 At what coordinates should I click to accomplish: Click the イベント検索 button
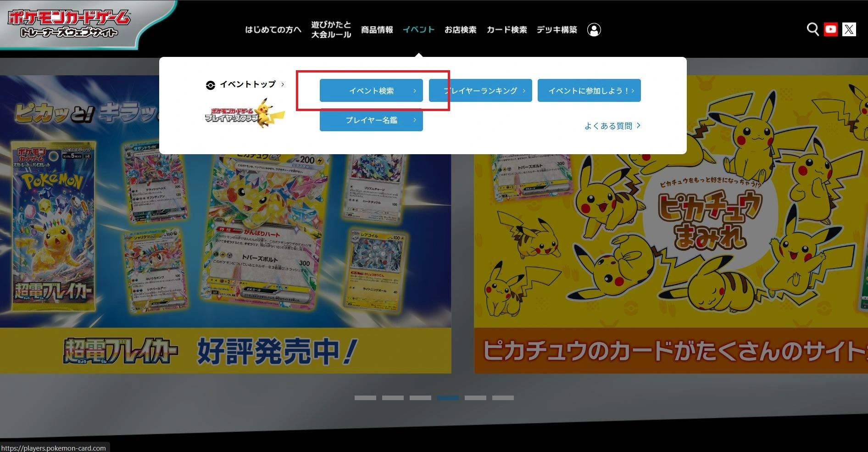[371, 90]
